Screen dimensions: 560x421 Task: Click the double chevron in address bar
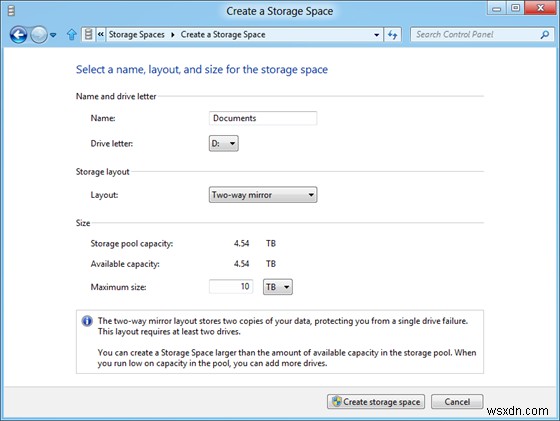point(101,34)
